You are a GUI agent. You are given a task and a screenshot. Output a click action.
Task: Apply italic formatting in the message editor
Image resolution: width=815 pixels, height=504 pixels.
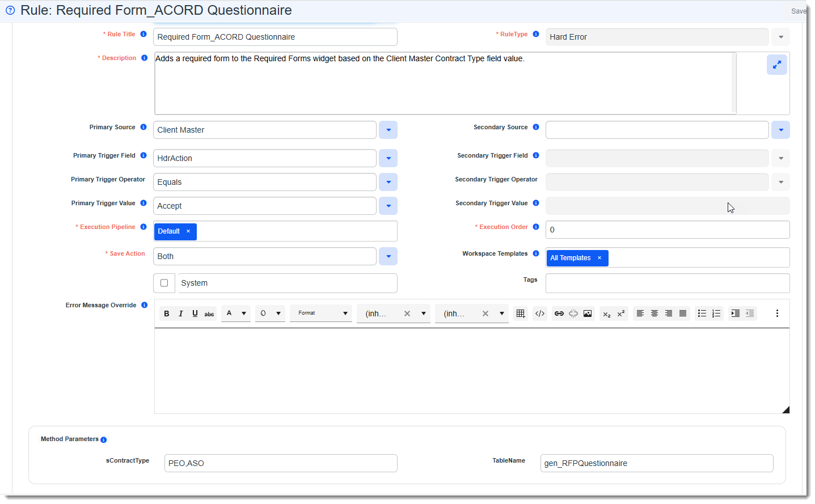point(180,313)
